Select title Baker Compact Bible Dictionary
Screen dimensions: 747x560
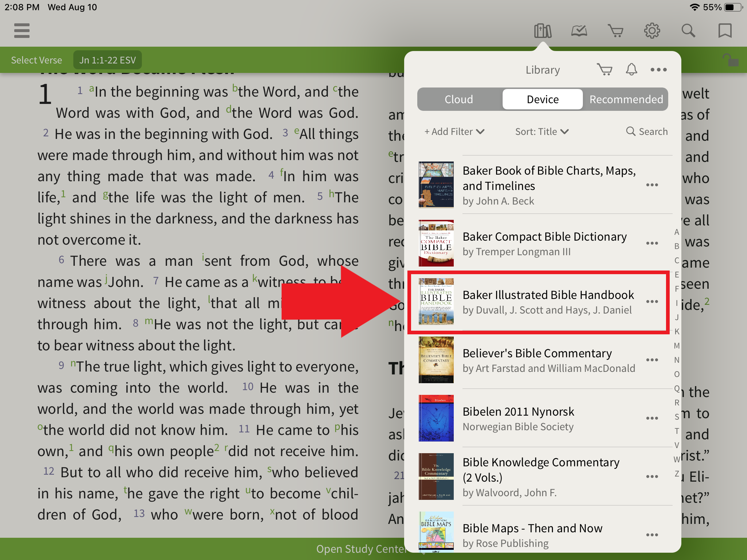(x=545, y=237)
